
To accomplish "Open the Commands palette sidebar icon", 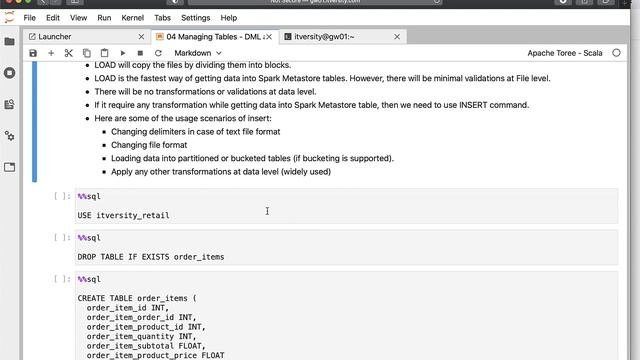I will coord(9,104).
